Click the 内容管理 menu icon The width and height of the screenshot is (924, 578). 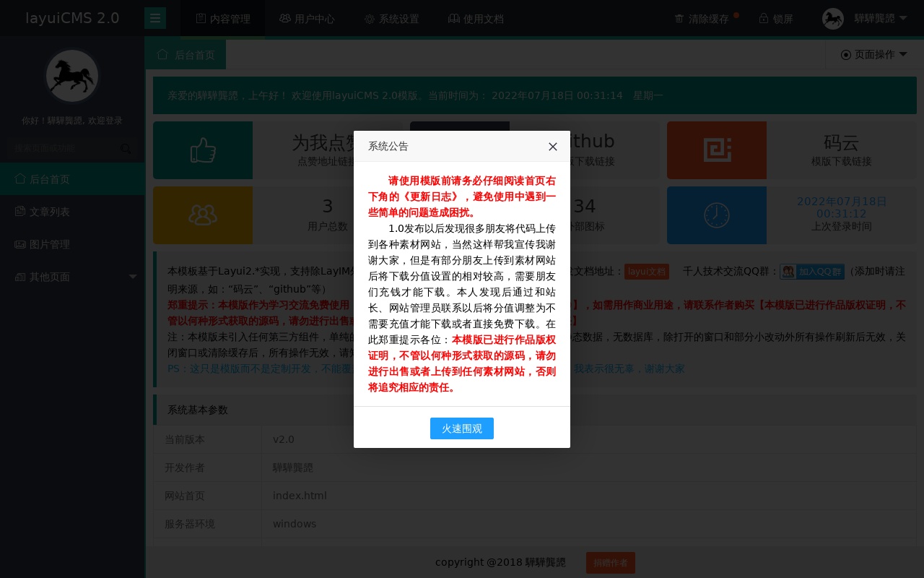click(x=201, y=19)
